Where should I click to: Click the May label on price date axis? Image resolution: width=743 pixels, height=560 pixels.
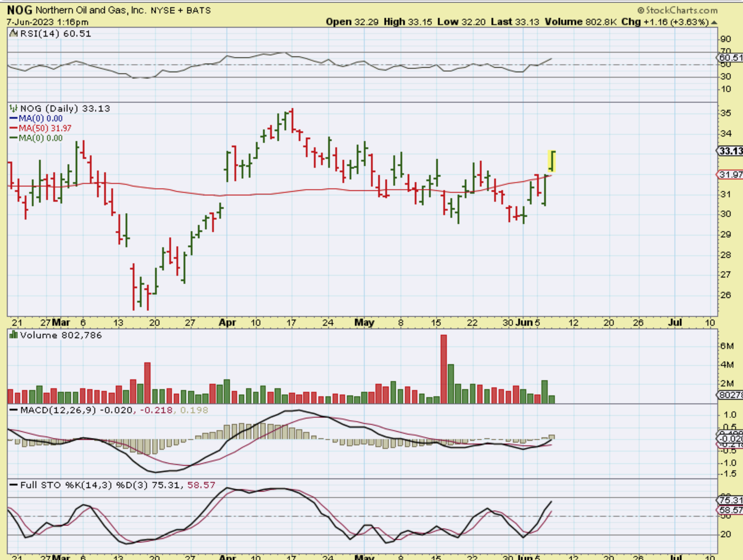pos(364,322)
